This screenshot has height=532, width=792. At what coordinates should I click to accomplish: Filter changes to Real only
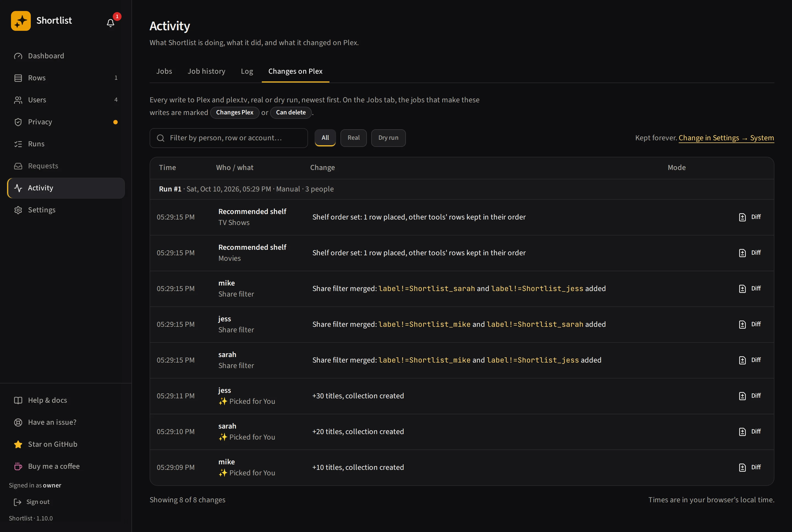[353, 138]
